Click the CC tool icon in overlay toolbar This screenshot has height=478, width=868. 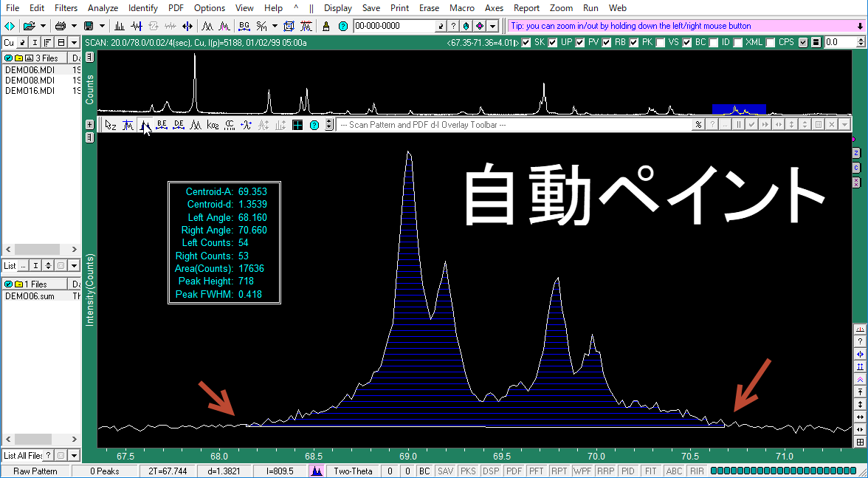point(229,125)
